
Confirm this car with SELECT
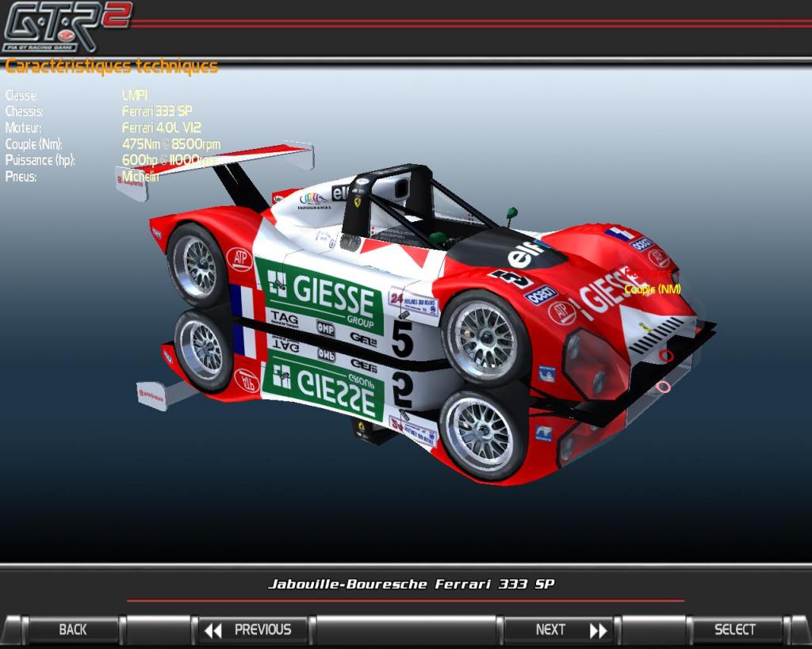734,629
